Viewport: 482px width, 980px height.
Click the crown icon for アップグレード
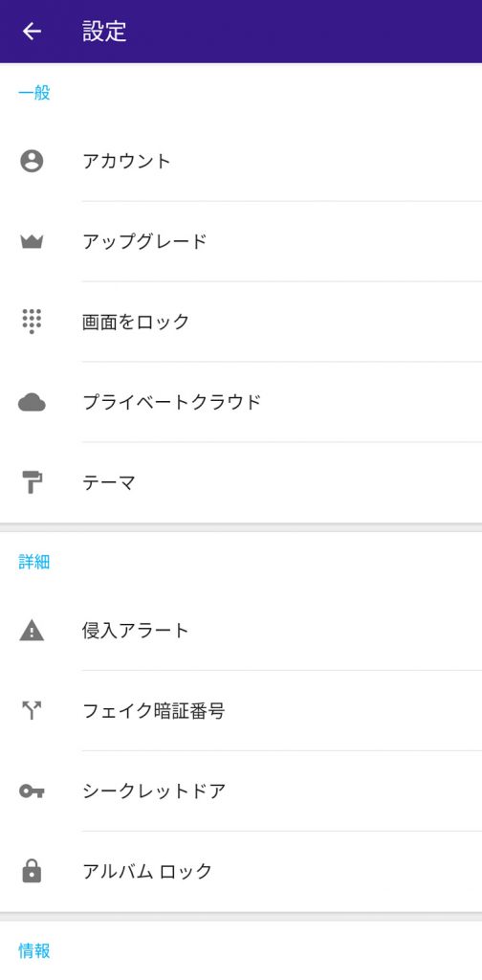click(x=32, y=242)
